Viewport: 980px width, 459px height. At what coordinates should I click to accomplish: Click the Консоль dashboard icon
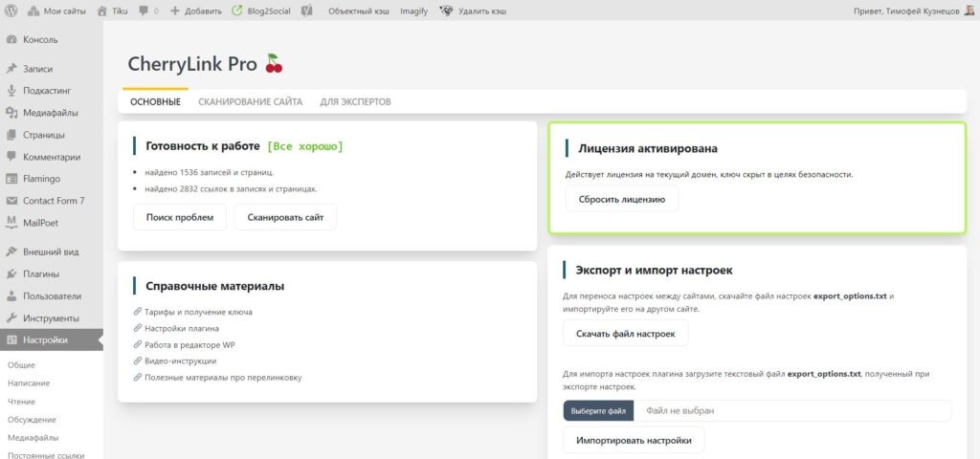point(11,39)
